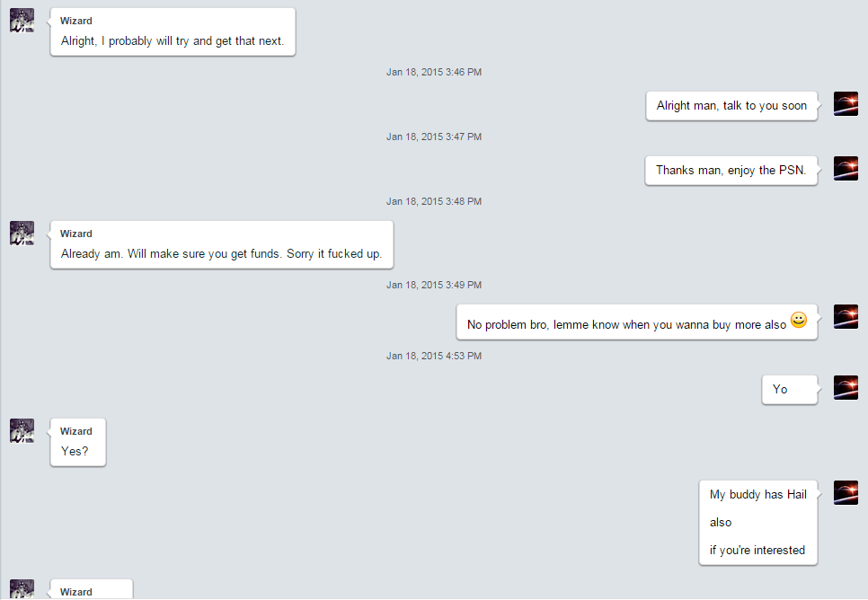
Task: Click the Wizard name above 'Yes?'
Action: click(75, 432)
